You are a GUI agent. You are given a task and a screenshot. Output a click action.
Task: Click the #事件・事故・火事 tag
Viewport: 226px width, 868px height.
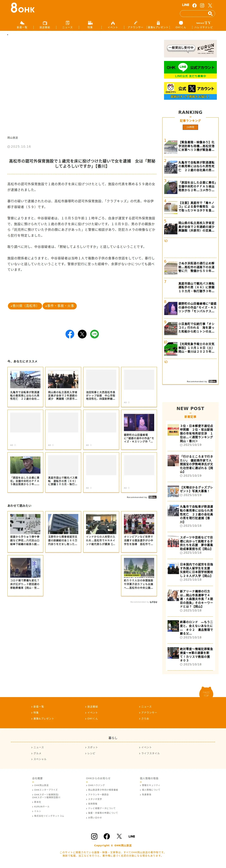(60, 306)
